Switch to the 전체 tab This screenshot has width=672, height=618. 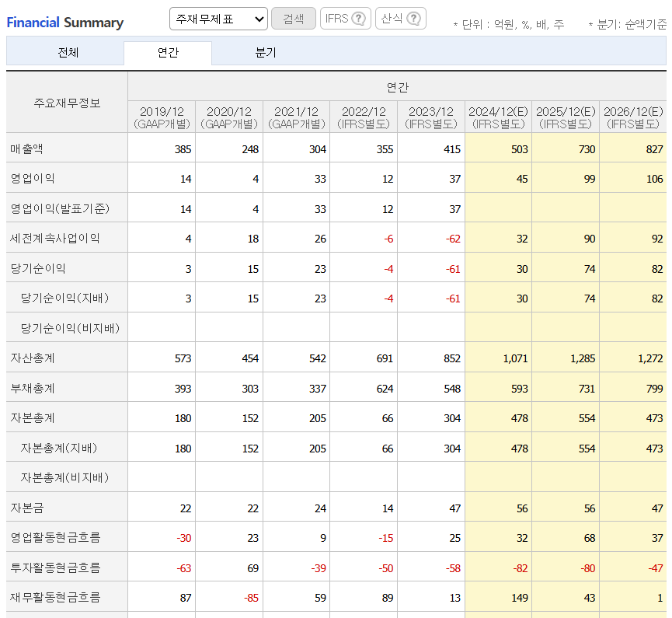click(x=66, y=54)
